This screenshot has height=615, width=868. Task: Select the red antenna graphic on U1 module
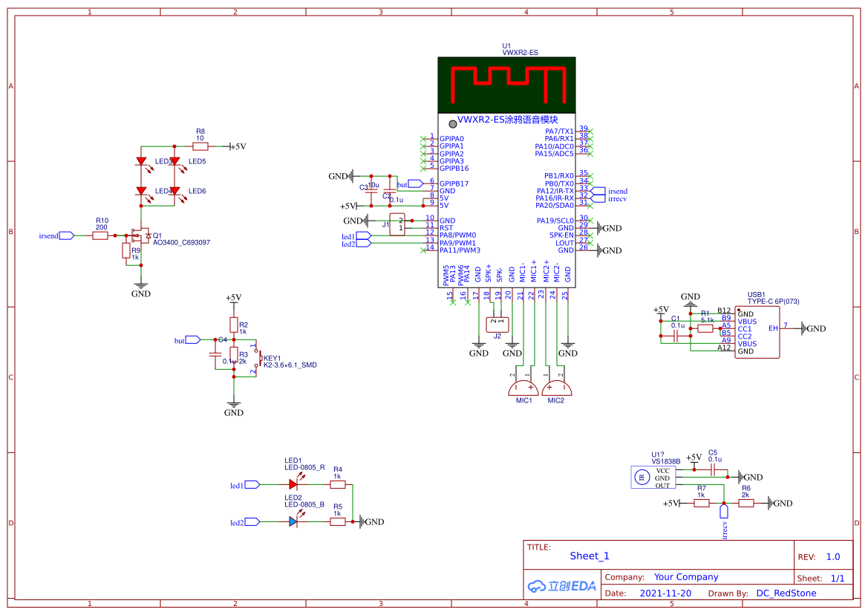tap(508, 84)
